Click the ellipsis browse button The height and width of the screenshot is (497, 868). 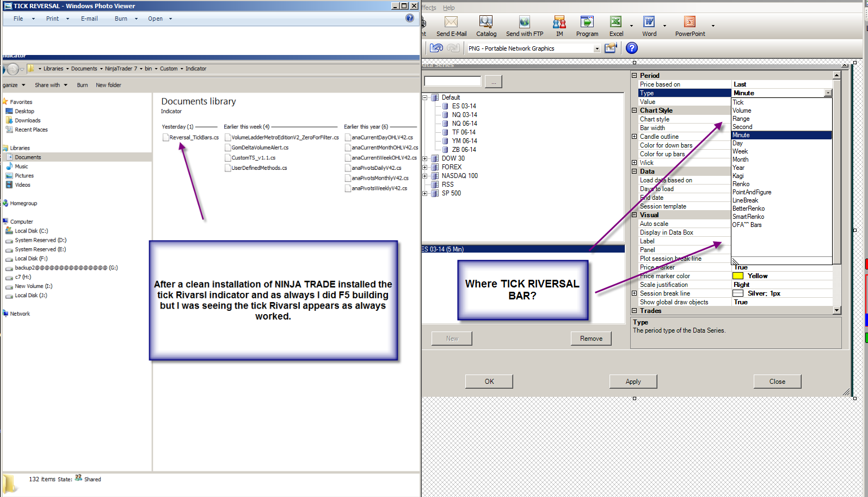[493, 82]
